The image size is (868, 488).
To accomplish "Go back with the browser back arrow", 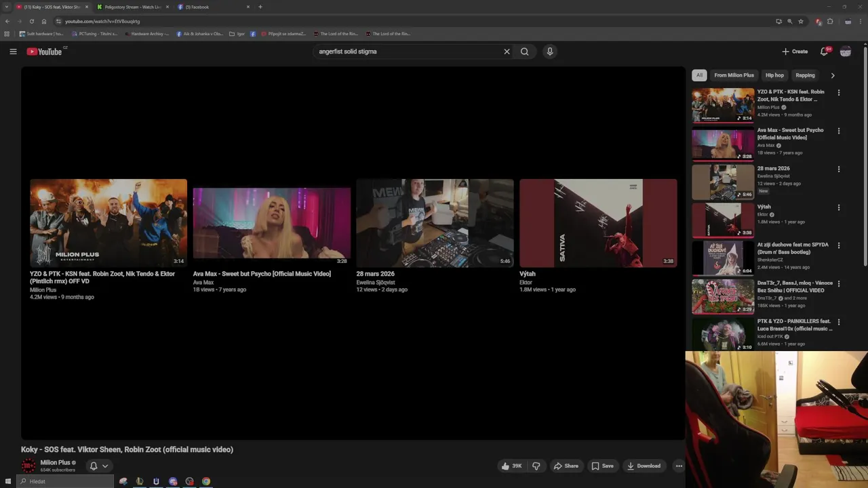I will 7,21.
